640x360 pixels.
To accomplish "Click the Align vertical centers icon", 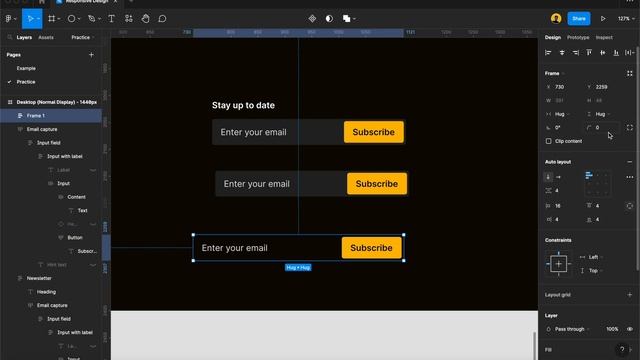I will (x=602, y=53).
